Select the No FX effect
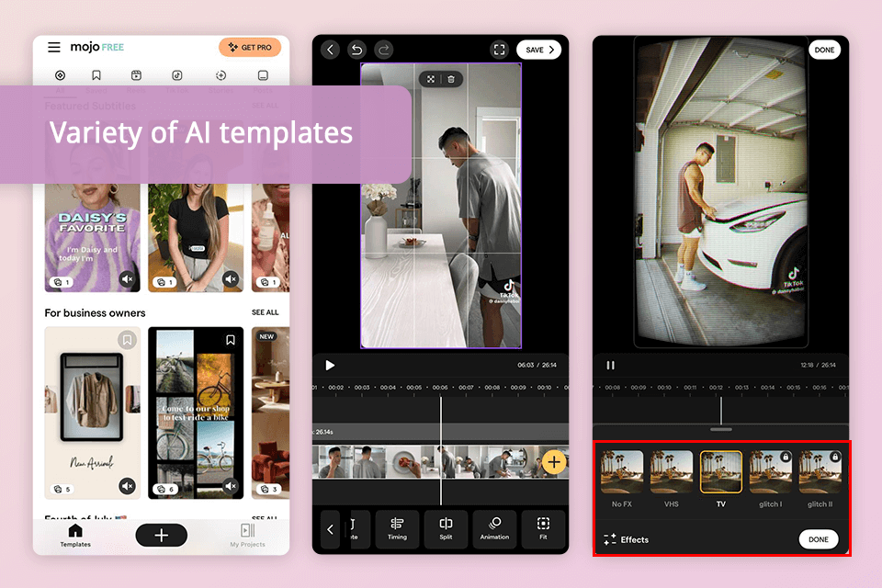This screenshot has height=588, width=882. pos(622,480)
